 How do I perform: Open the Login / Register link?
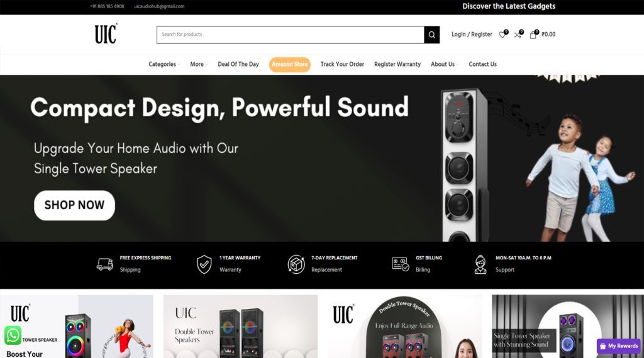(x=472, y=35)
